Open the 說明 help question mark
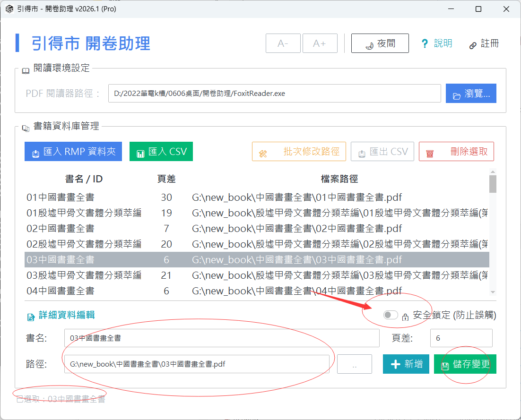Viewport: 521px width, 420px height. (x=425, y=44)
